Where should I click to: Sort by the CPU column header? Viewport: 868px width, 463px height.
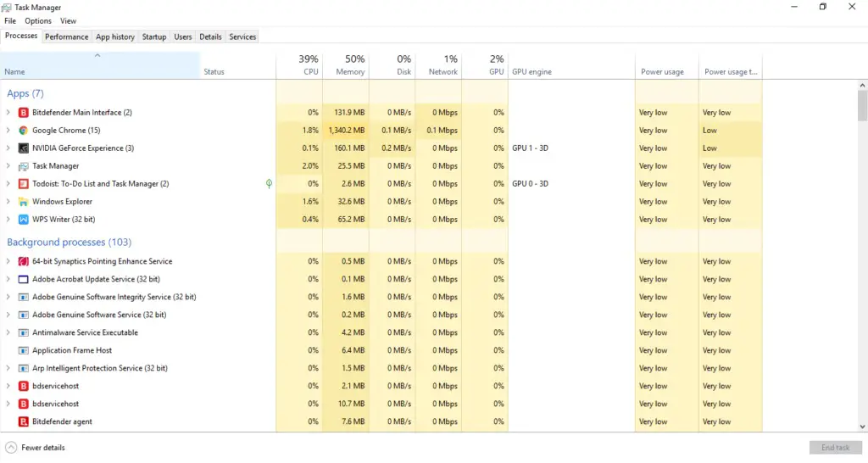click(x=299, y=65)
